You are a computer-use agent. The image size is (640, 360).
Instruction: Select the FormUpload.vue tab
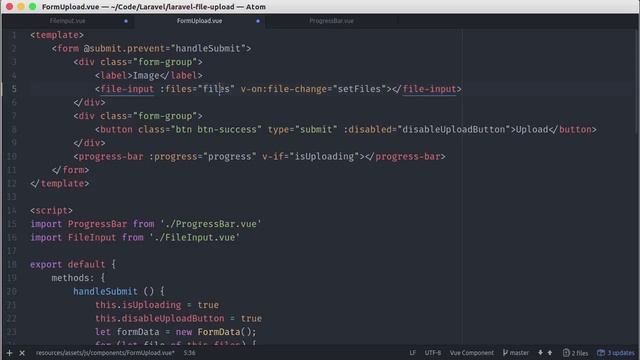200,21
